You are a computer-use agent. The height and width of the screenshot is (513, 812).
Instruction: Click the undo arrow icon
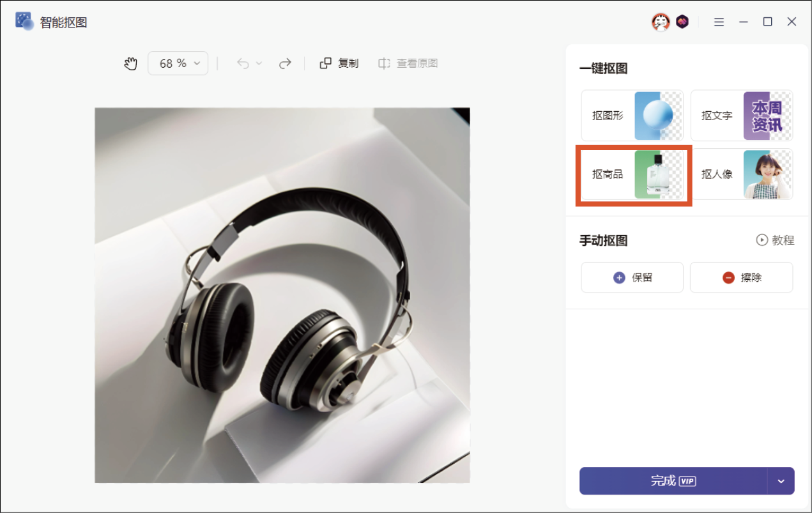coord(243,63)
